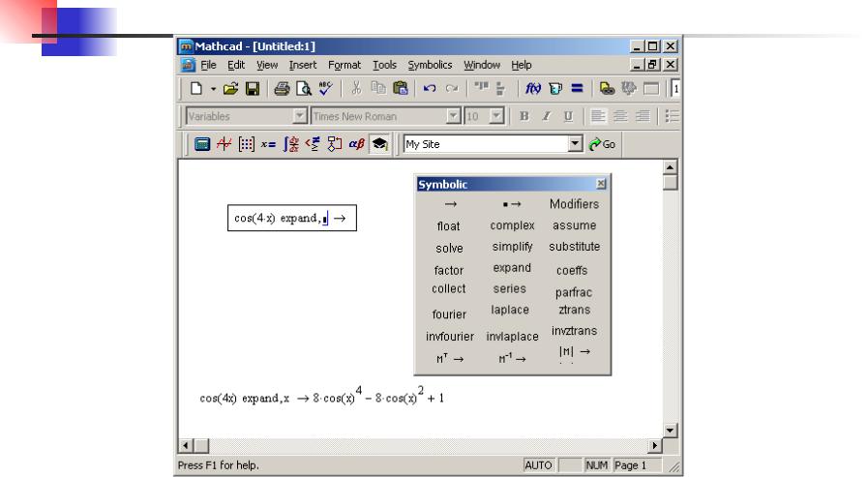Choose the solve keyword in Symbolic panel
This screenshot has height=477, width=868.
point(449,249)
